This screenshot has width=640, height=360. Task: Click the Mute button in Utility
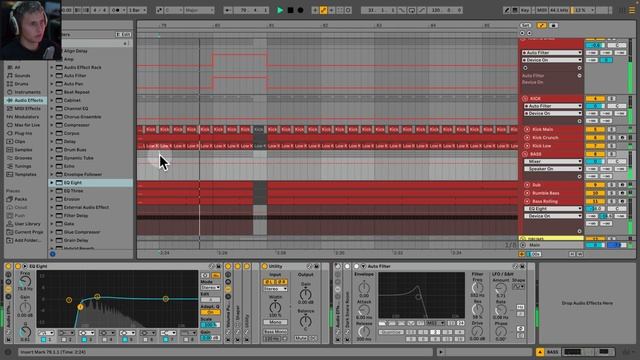[301, 338]
